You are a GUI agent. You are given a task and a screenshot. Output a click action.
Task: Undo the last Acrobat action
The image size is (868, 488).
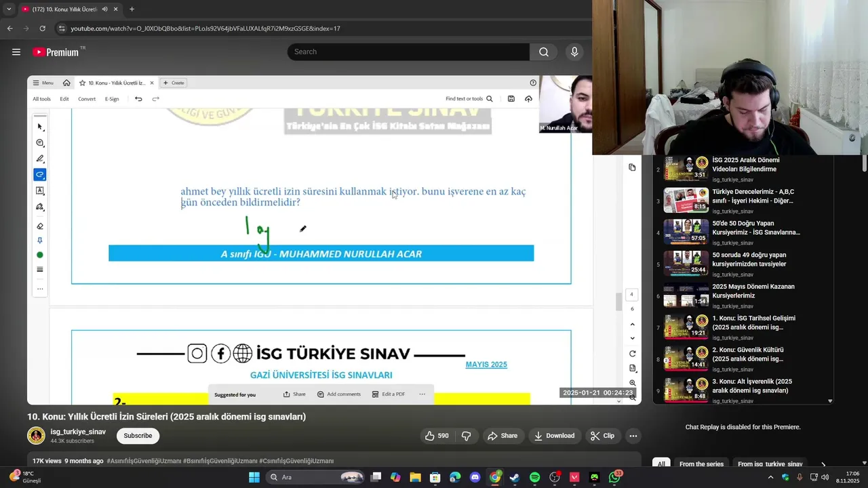point(138,99)
